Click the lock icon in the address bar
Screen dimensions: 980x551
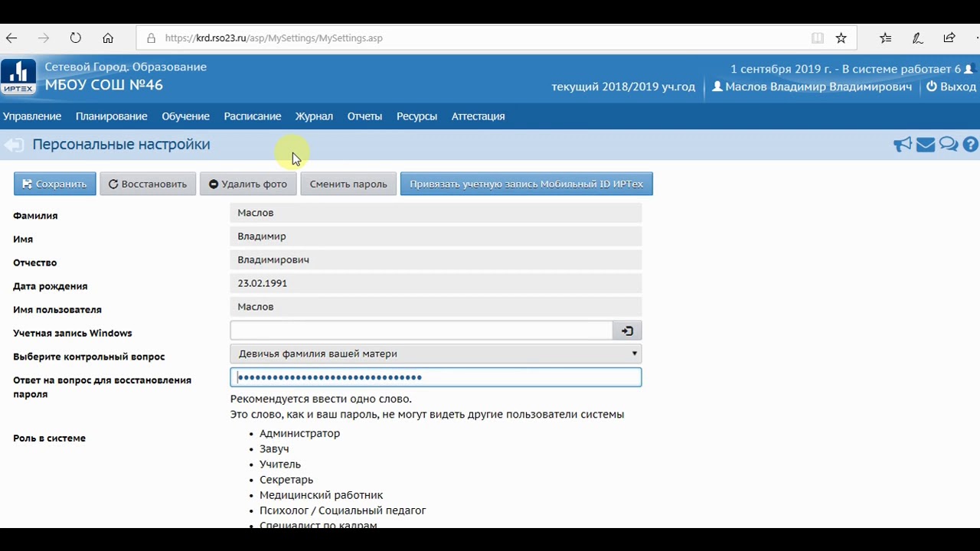point(151,38)
